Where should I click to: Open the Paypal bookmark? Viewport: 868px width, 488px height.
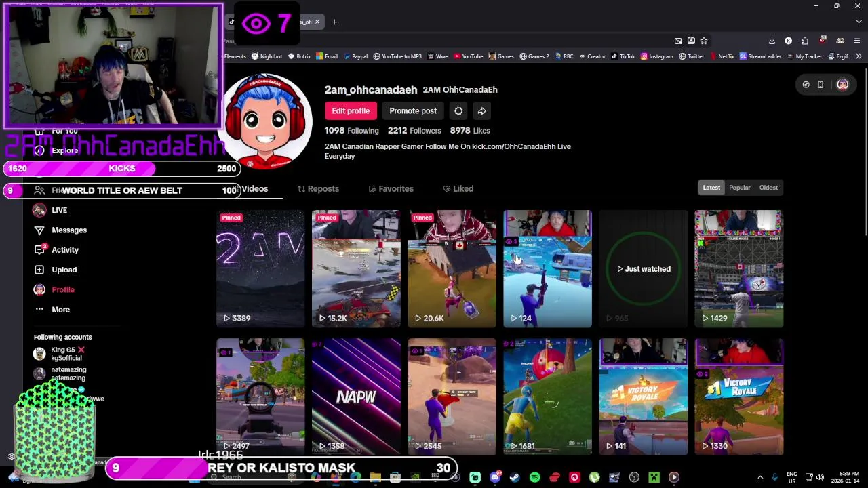355,56
